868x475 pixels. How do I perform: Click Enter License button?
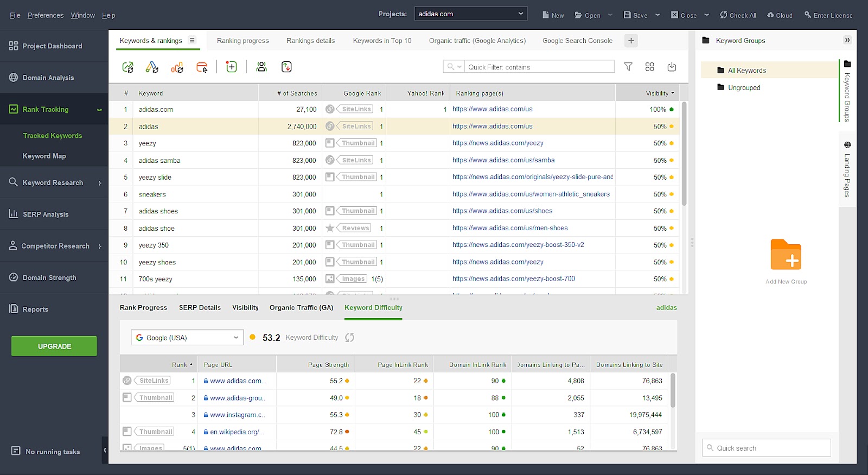coord(828,15)
